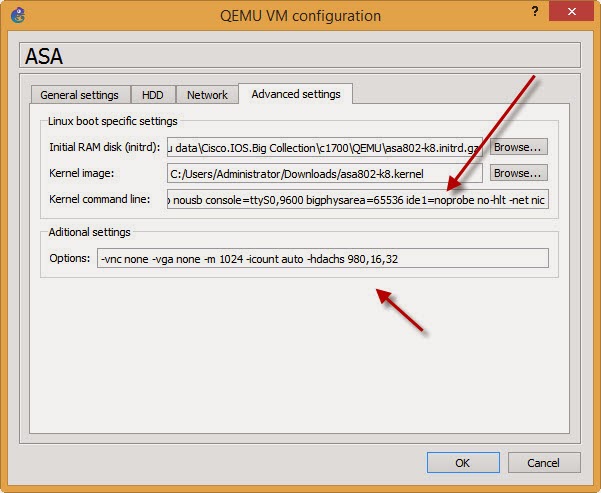This screenshot has height=493, width=601.
Task: Confirm settings with the OK button
Action: coord(463,463)
